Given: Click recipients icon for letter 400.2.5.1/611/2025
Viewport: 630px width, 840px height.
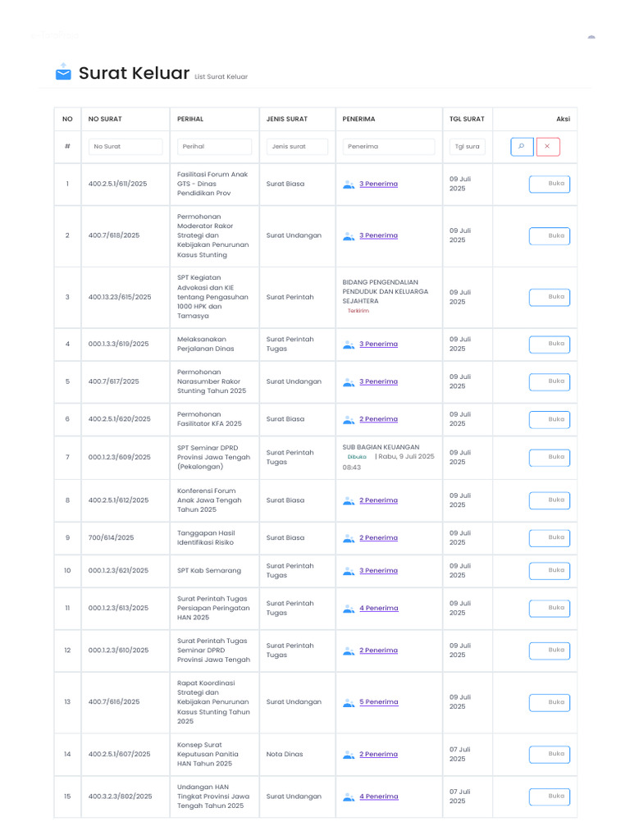Looking at the screenshot, I should click(x=349, y=185).
